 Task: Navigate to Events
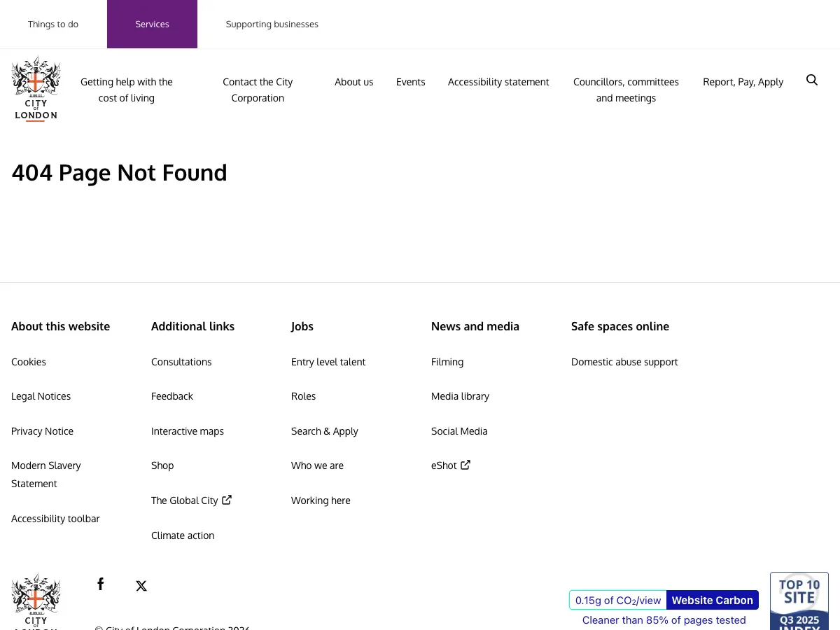[411, 82]
